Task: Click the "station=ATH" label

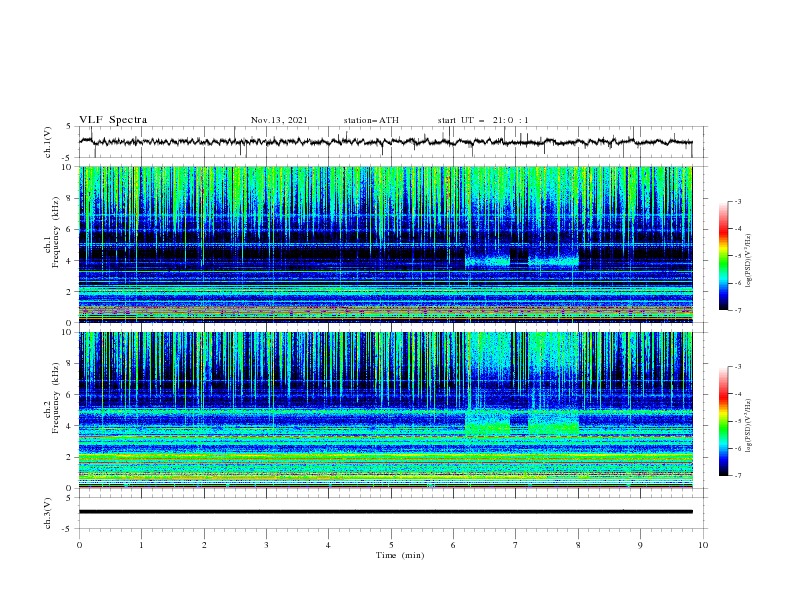Action: click(x=371, y=120)
